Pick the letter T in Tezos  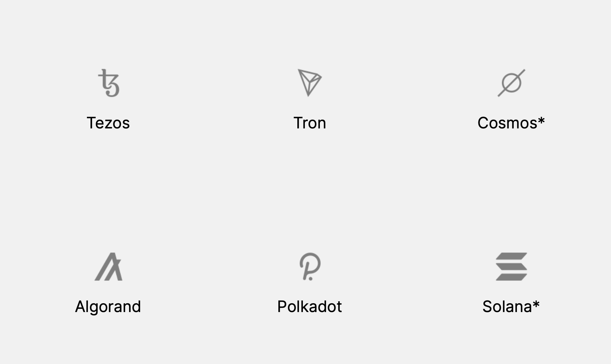[x=91, y=123]
